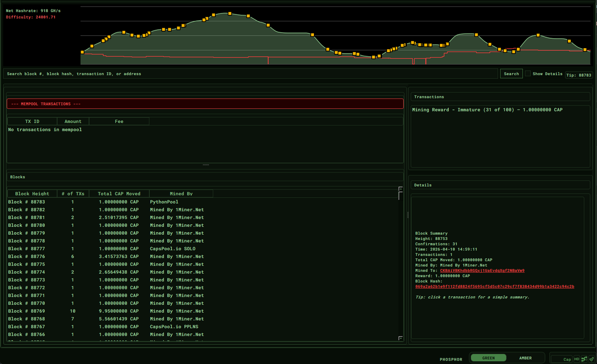
Task: Click blocks list scroll up arrow
Action: (x=401, y=189)
